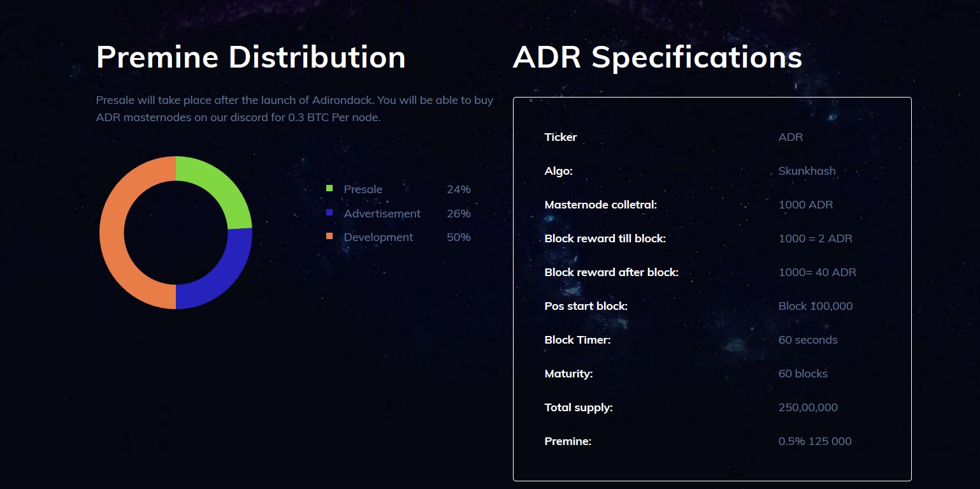Select the Advertisement legend label
Image resolution: width=980 pixels, height=489 pixels.
coord(382,214)
